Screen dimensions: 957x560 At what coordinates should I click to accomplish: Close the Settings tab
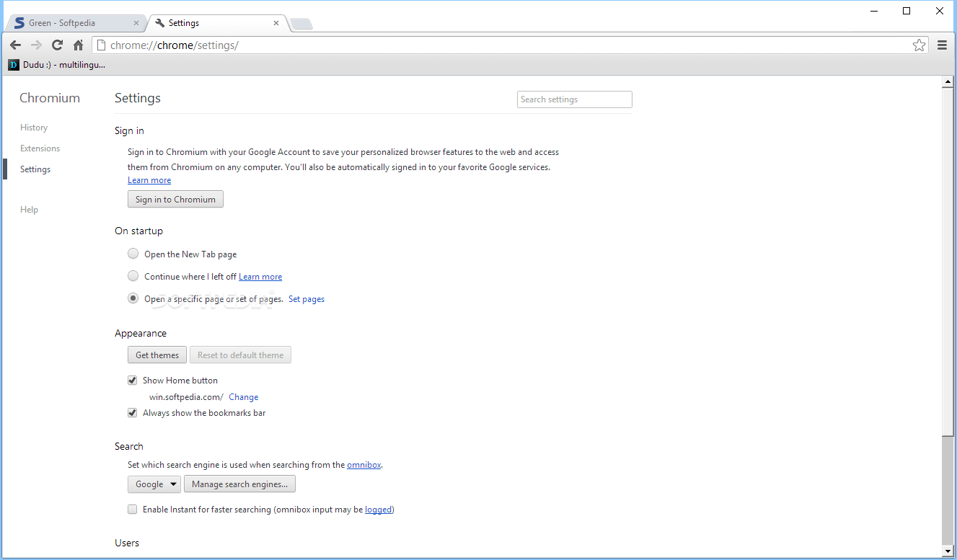click(x=276, y=23)
